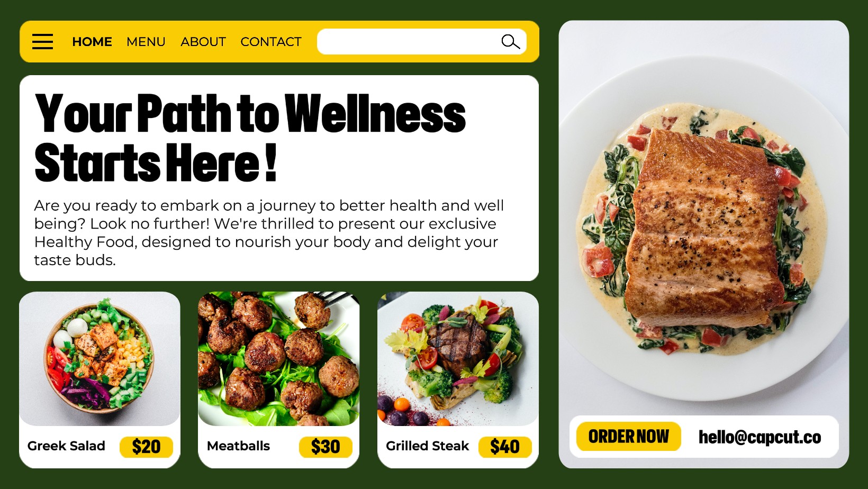The height and width of the screenshot is (489, 868).
Task: Click the $30 price tag
Action: click(x=325, y=447)
